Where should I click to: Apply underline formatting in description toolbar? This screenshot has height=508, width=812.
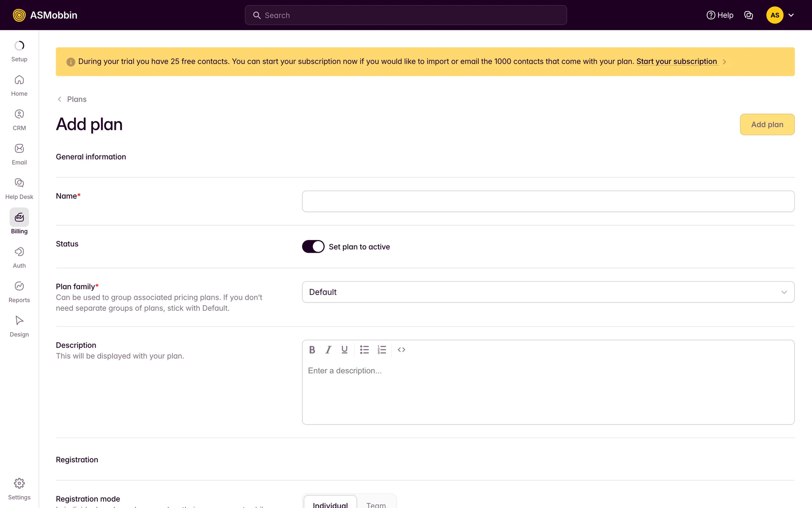pos(344,350)
